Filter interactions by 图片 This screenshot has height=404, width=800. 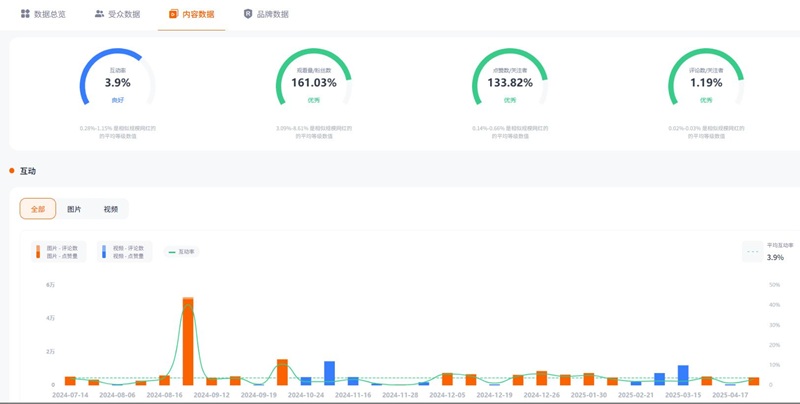pyautogui.click(x=74, y=209)
